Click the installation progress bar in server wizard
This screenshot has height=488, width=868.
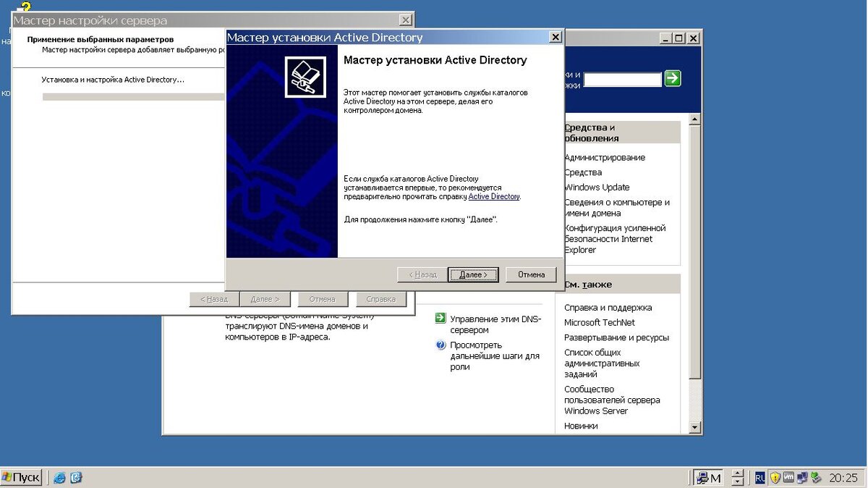pos(135,96)
